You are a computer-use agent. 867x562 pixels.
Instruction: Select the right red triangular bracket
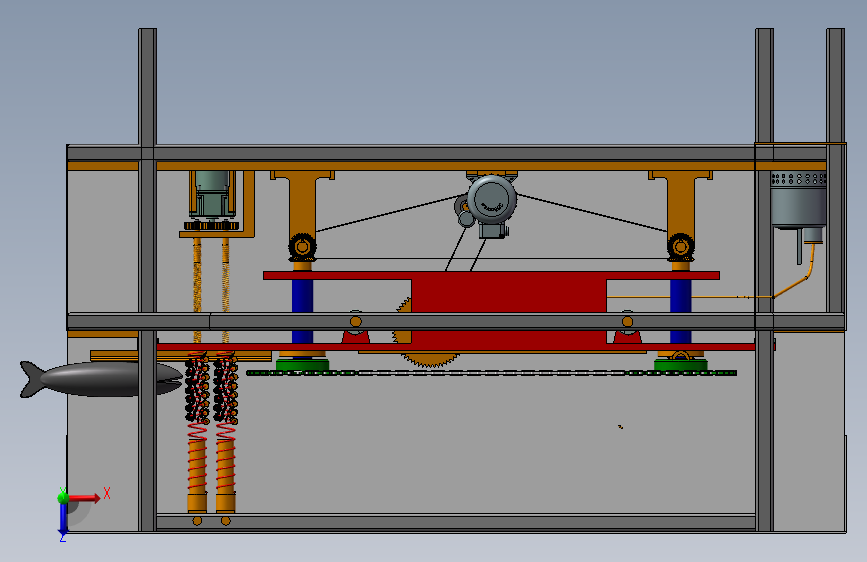click(x=628, y=335)
